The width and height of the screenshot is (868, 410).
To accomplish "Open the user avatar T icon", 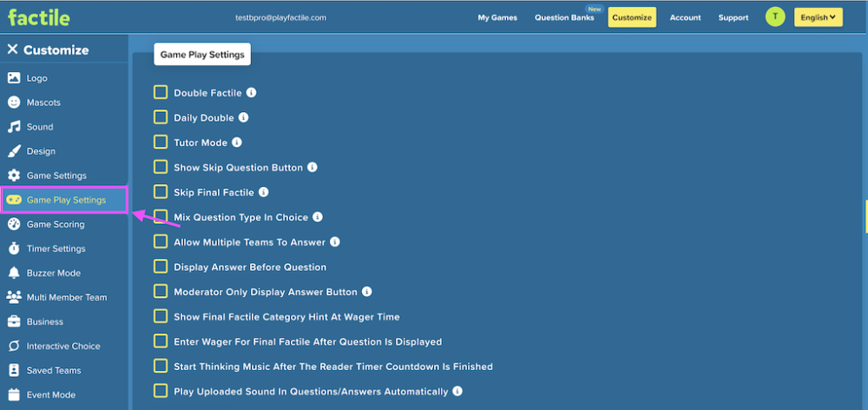I will point(775,17).
